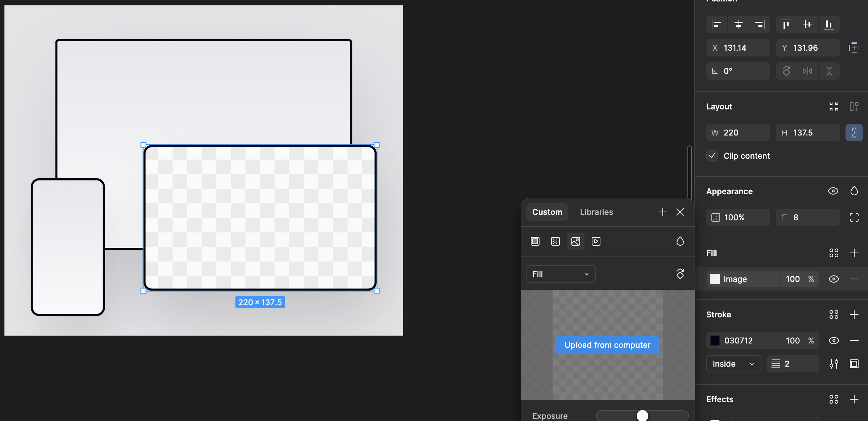Hide the Image fill layer

pyautogui.click(x=834, y=279)
